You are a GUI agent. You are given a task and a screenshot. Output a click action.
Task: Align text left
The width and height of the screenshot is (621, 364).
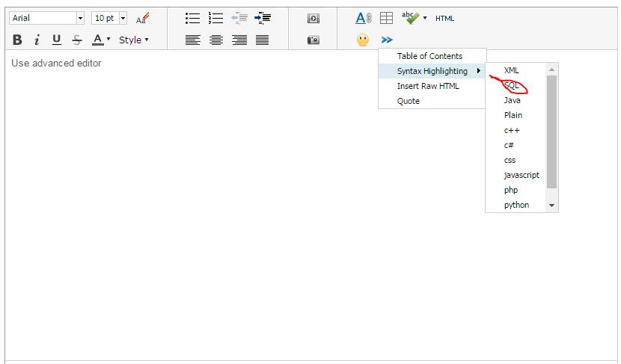(x=193, y=40)
